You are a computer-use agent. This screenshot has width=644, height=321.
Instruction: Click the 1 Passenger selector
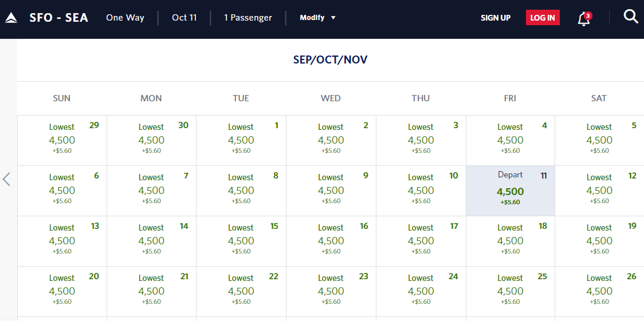tap(248, 18)
